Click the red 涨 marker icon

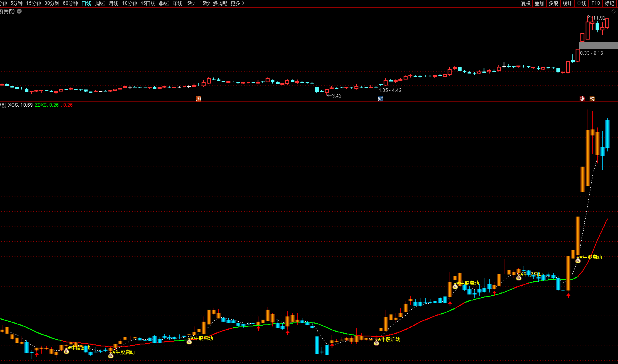tap(582, 99)
